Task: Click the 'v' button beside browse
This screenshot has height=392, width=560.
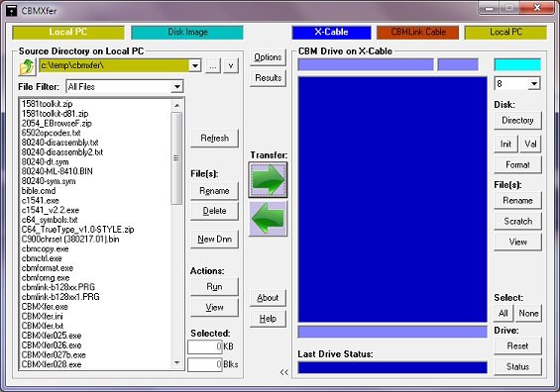Action: 231,66
